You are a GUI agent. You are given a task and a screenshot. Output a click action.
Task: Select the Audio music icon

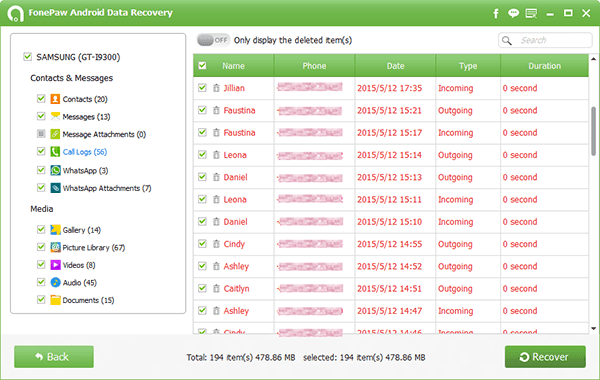pos(55,282)
